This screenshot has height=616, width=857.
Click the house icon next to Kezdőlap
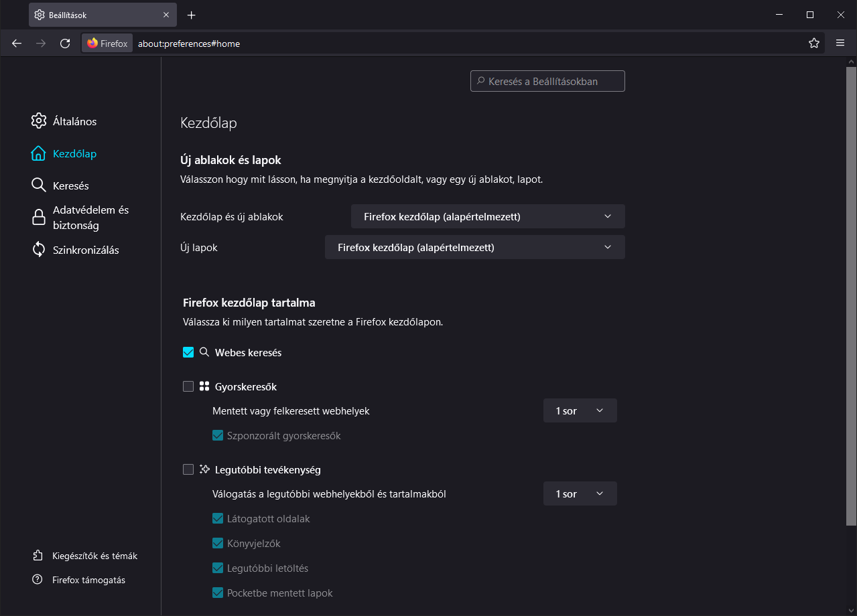[x=39, y=153]
